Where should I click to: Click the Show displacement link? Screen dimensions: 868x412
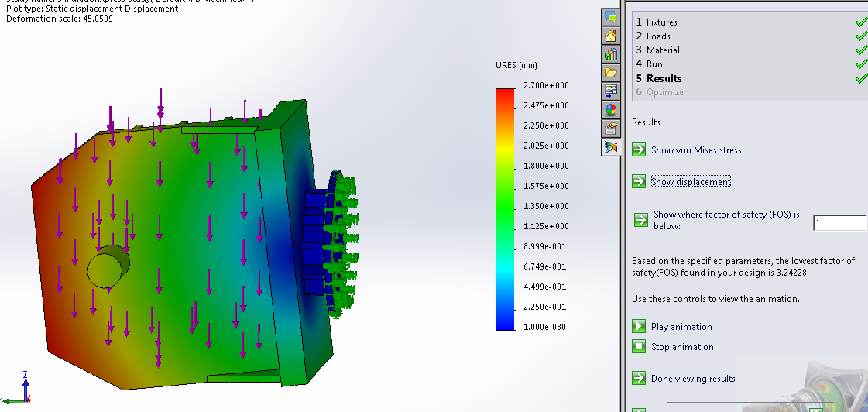click(x=690, y=182)
